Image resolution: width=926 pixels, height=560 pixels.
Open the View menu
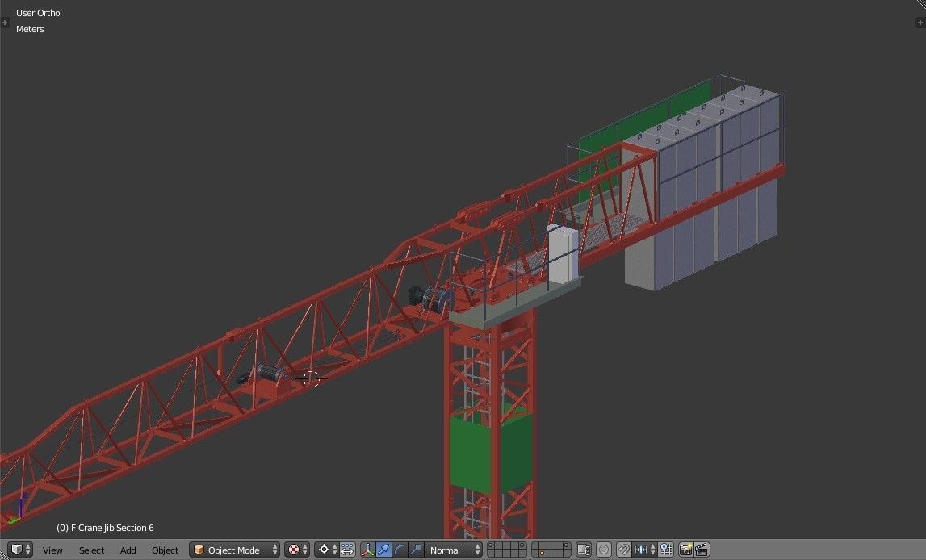click(x=52, y=550)
